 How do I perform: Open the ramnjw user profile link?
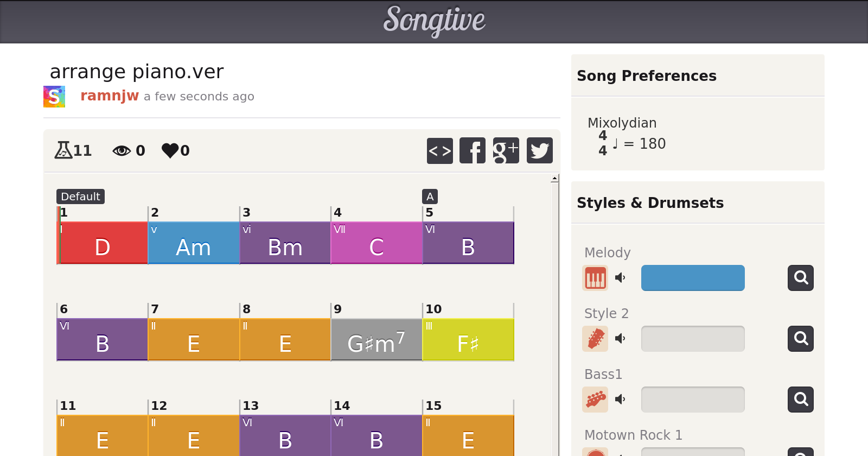[x=110, y=96]
